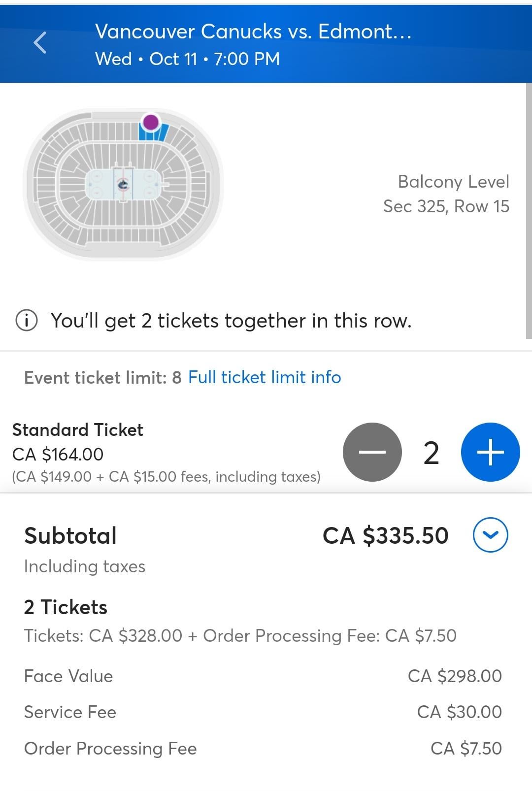Increase ticket quantity with plus button
Viewport: 532px width, 791px height.
(x=490, y=452)
